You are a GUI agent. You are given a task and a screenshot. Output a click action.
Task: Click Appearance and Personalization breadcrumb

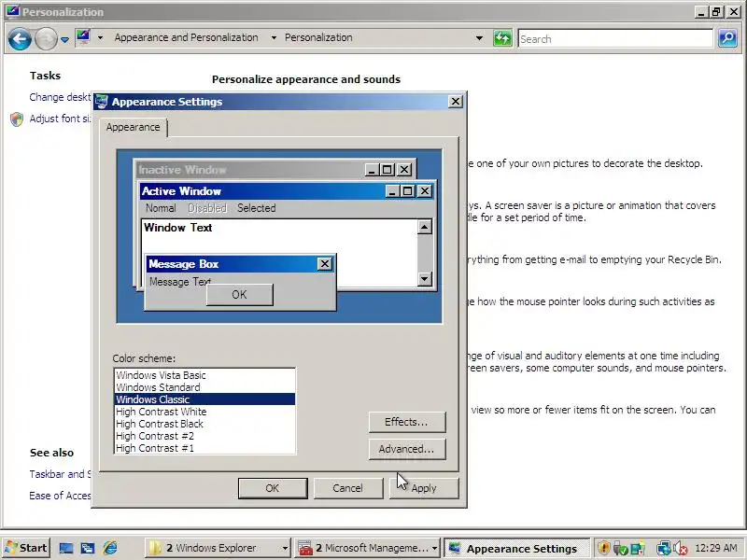coord(186,37)
